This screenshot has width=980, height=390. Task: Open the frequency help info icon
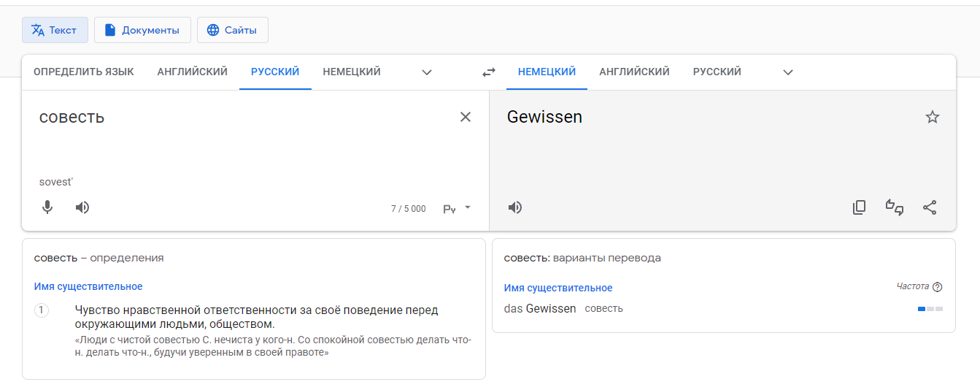point(938,287)
